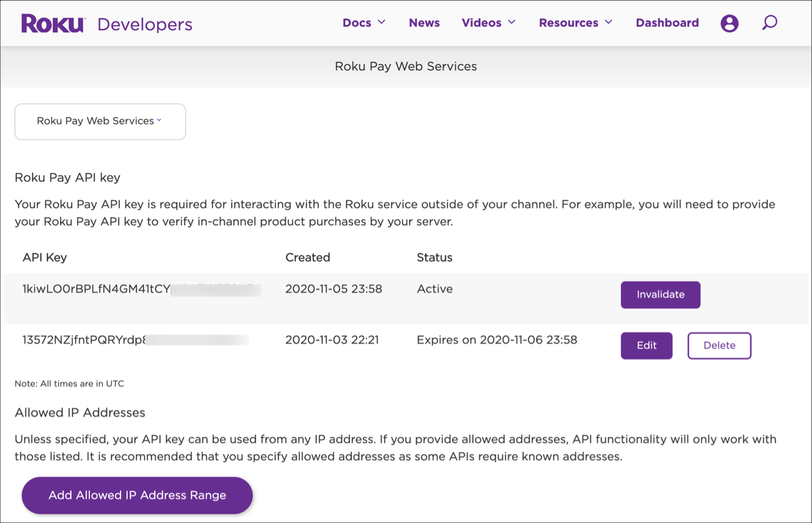Click the Allowed IP Addresses heading
Image resolution: width=812 pixels, height=523 pixels.
pyautogui.click(x=80, y=413)
